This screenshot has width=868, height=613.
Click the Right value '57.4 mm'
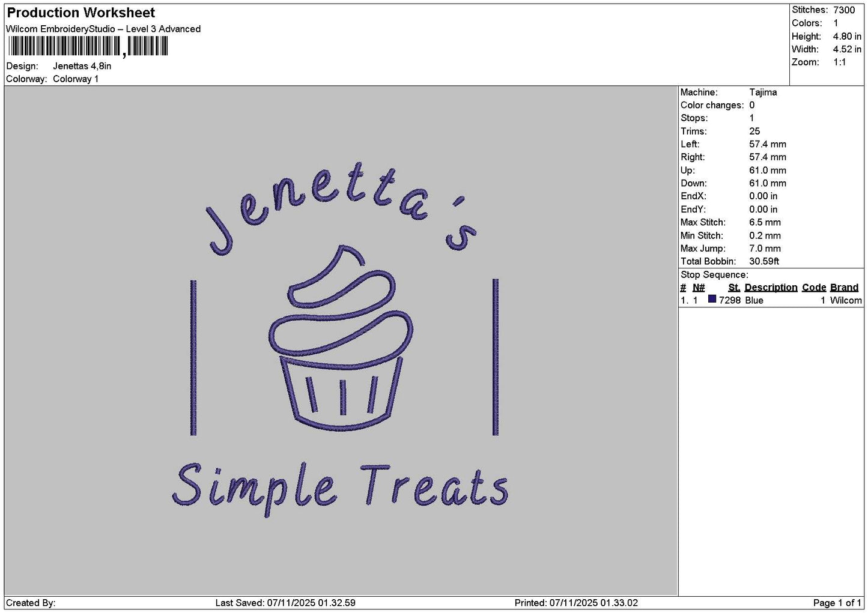click(768, 157)
